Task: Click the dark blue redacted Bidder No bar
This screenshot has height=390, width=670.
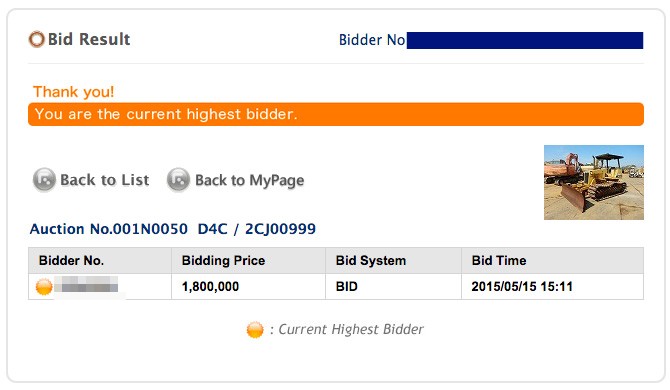Action: [525, 40]
